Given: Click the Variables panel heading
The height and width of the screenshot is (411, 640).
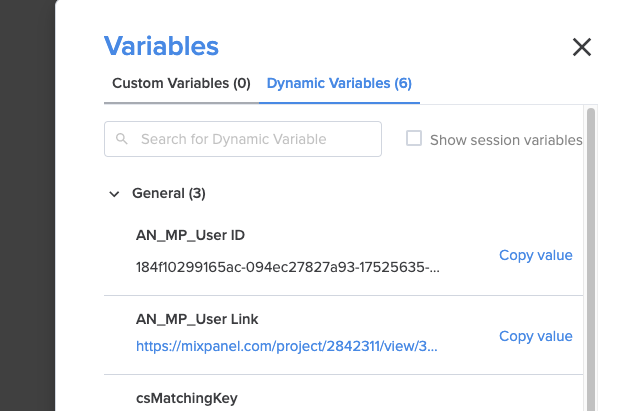Looking at the screenshot, I should 161,46.
